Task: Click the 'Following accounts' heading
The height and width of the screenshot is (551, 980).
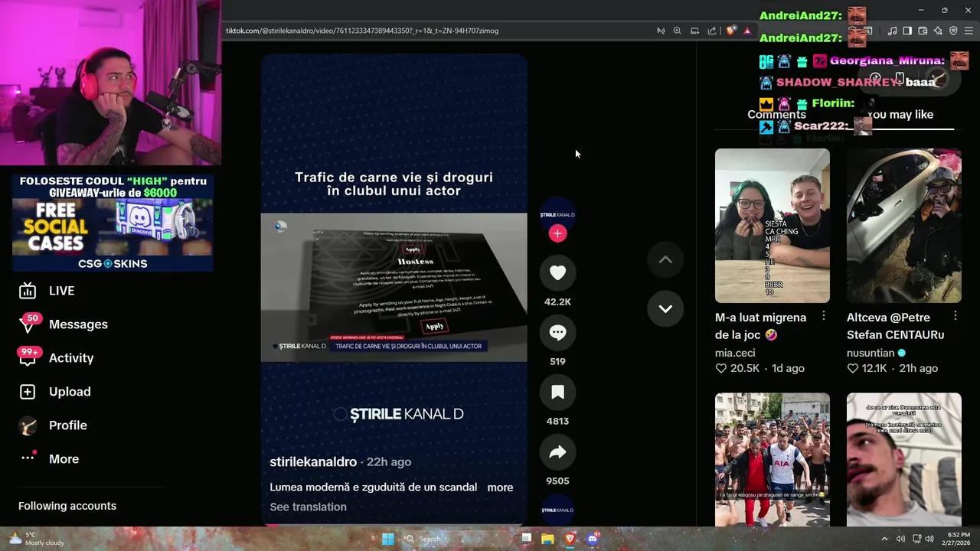Action: [67, 506]
